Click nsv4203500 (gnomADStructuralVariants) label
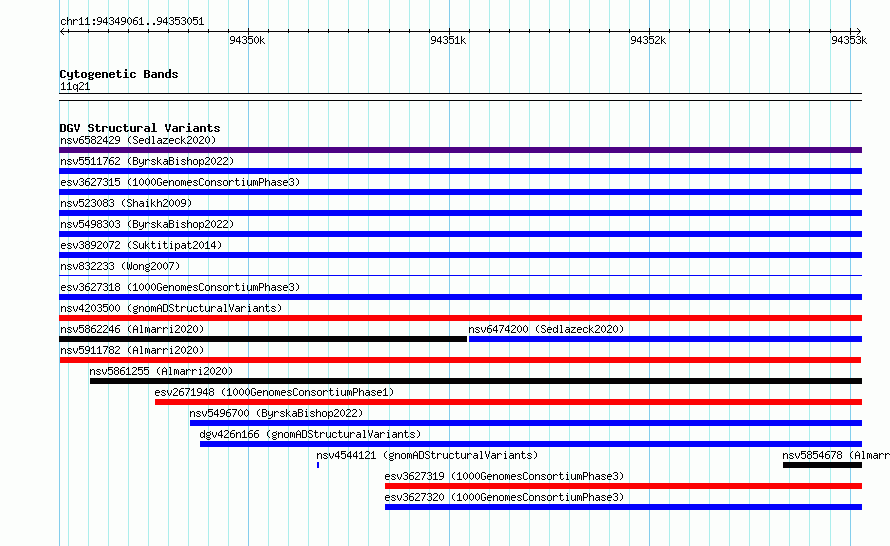The width and height of the screenshot is (890, 546). click(x=171, y=308)
